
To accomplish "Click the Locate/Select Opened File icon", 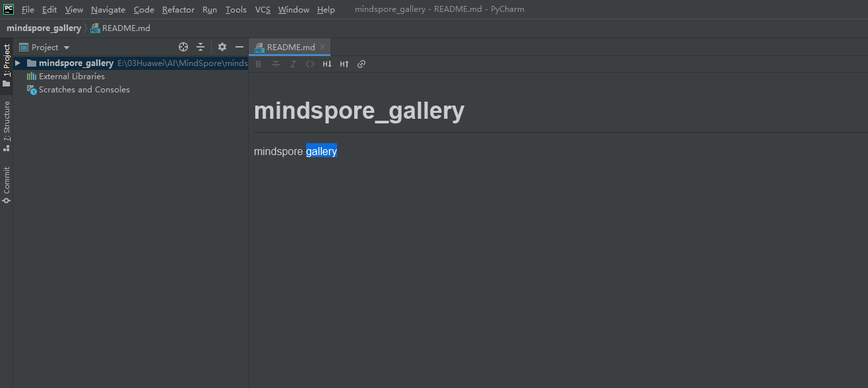I will (183, 48).
